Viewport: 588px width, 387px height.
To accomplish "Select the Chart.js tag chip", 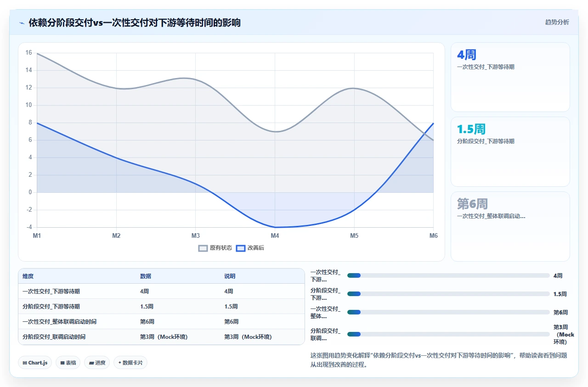I will [35, 363].
